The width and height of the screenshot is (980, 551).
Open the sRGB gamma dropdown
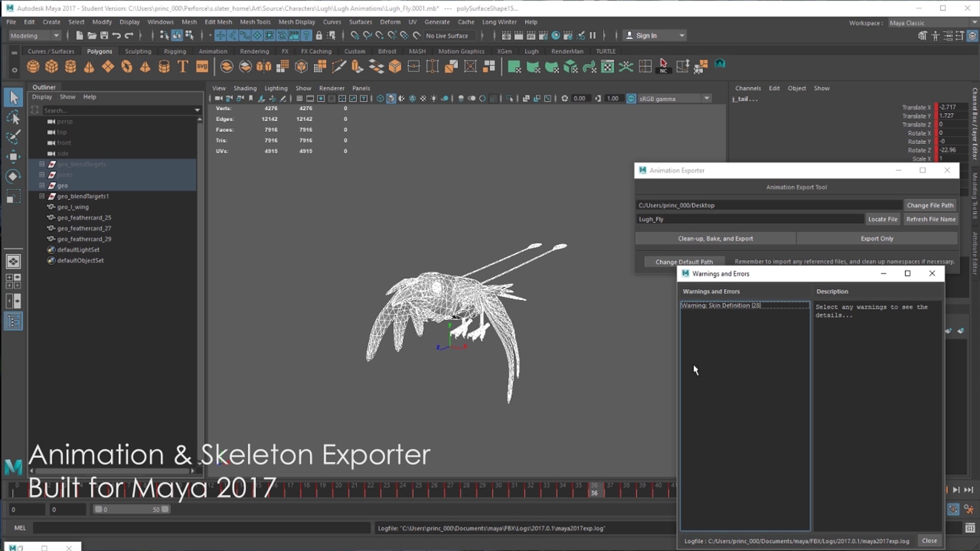tap(674, 98)
